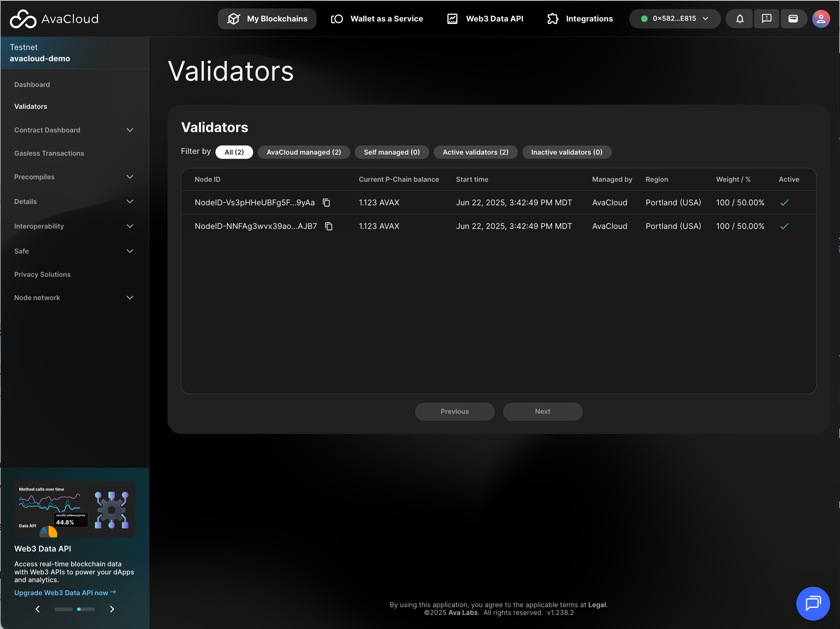The height and width of the screenshot is (629, 840).
Task: Advance to next promo carousel slide
Action: click(x=112, y=609)
